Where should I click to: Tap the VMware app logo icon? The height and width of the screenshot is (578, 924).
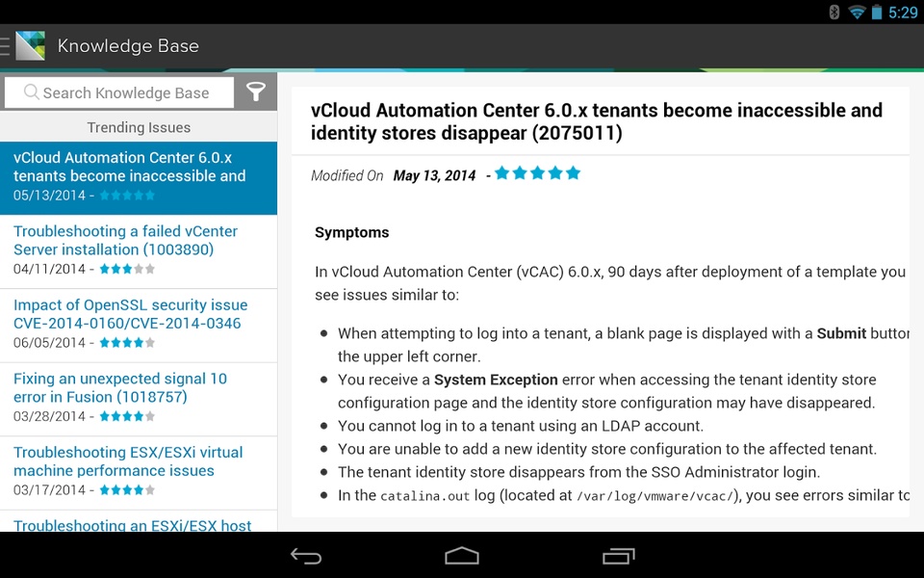pos(30,46)
